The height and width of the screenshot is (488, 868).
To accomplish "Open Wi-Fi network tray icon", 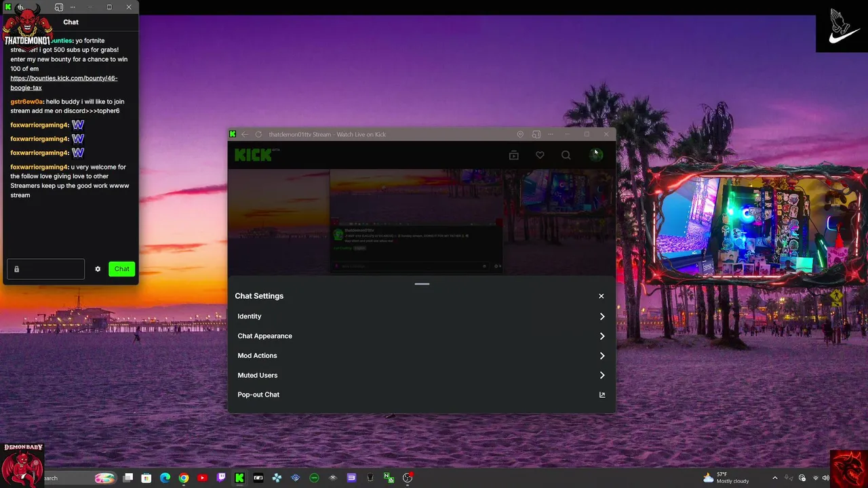I will coord(815,478).
